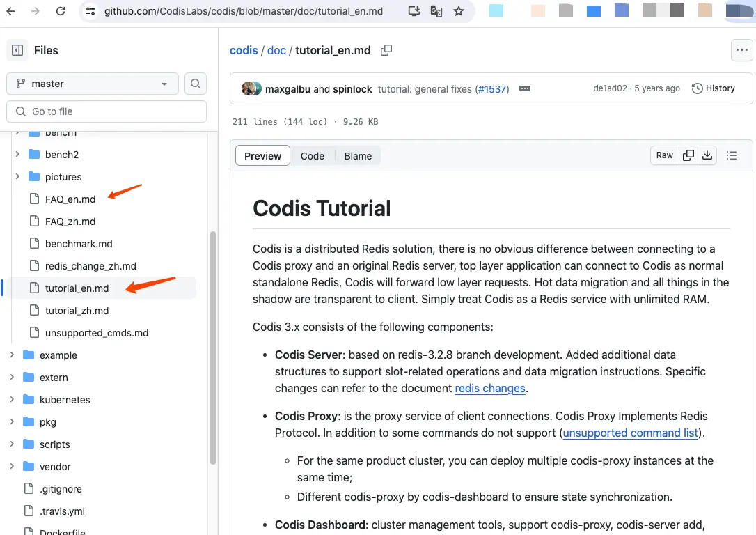Bookmark this page with the star icon
Screen dimensions: 756x535
(459, 10)
